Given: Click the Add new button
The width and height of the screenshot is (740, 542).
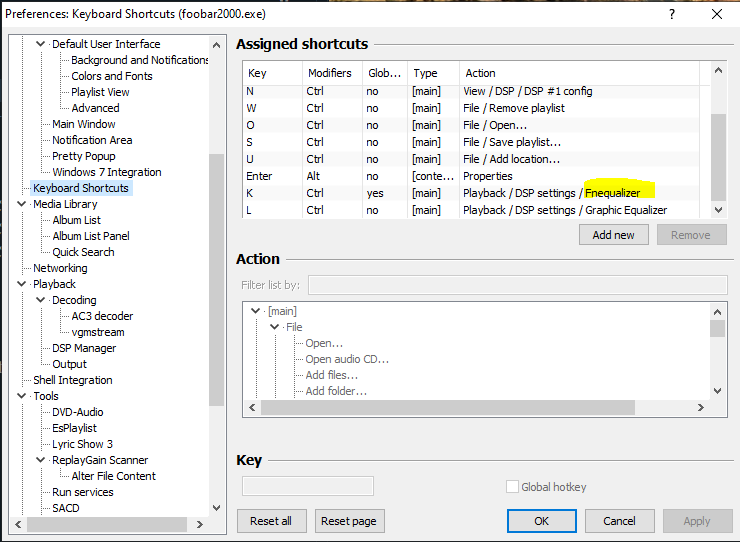Looking at the screenshot, I should [613, 234].
